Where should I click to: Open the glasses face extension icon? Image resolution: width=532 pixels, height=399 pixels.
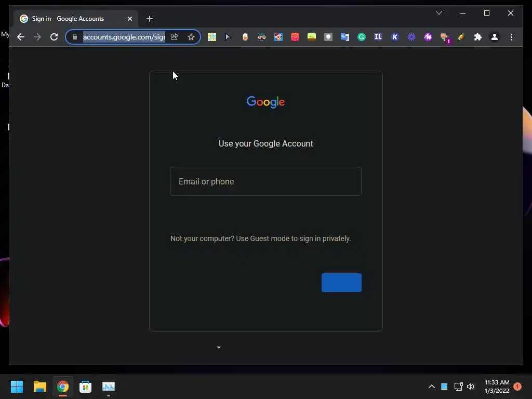(x=262, y=37)
